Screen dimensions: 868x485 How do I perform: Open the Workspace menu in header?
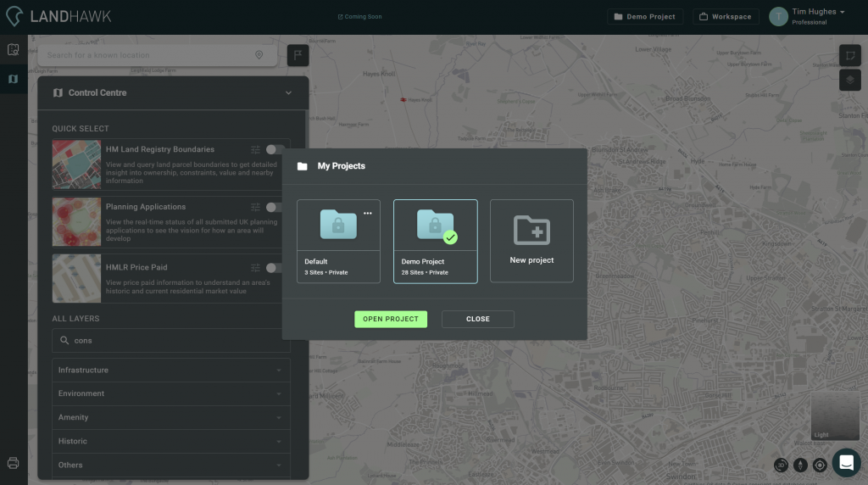726,17
